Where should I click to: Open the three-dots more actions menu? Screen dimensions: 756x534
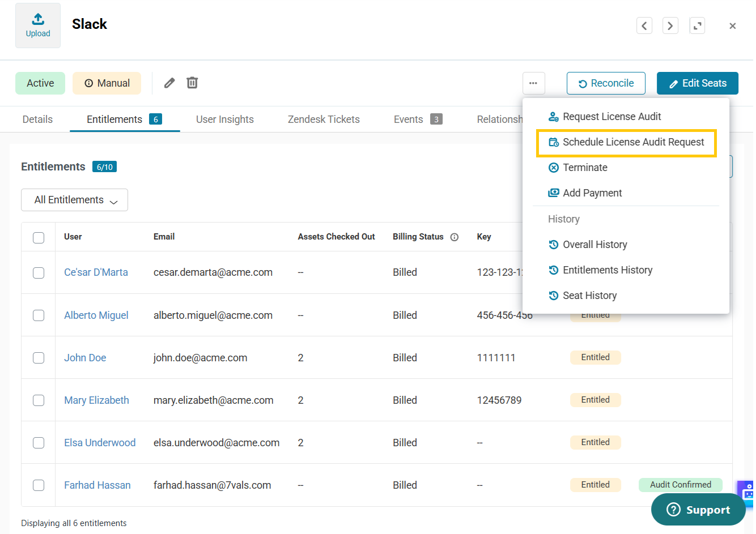(533, 83)
